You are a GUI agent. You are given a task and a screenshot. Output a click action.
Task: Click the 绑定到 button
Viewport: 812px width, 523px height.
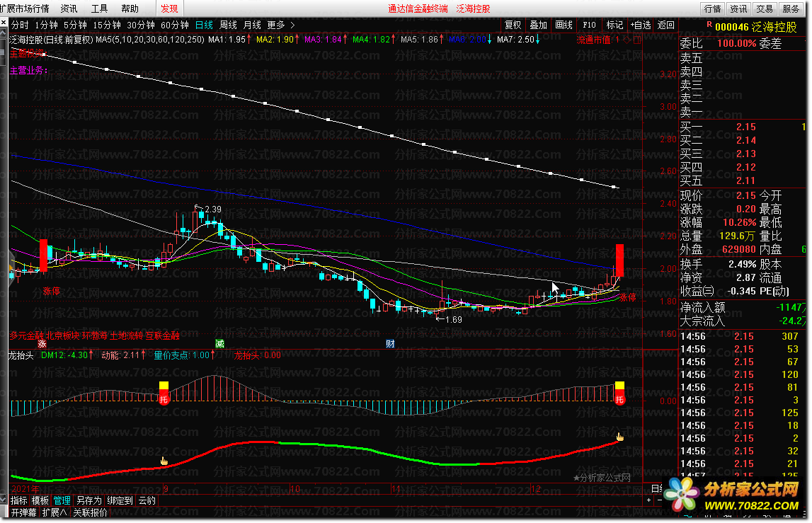120,501
